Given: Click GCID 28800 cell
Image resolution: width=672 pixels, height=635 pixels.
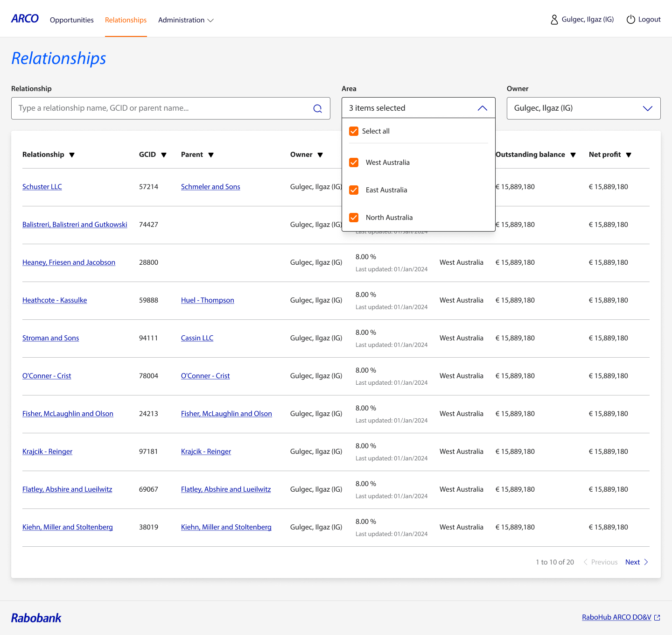Looking at the screenshot, I should click(x=148, y=262).
